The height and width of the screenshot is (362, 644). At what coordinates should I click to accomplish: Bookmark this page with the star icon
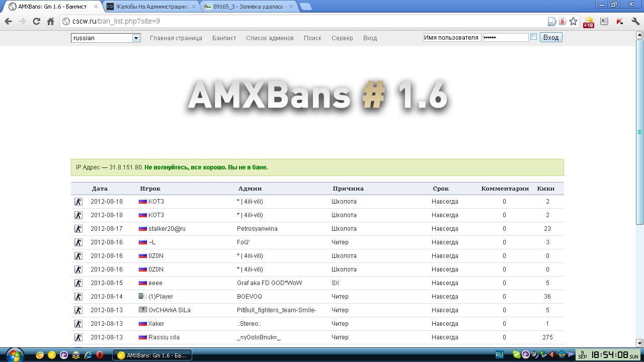(x=573, y=21)
